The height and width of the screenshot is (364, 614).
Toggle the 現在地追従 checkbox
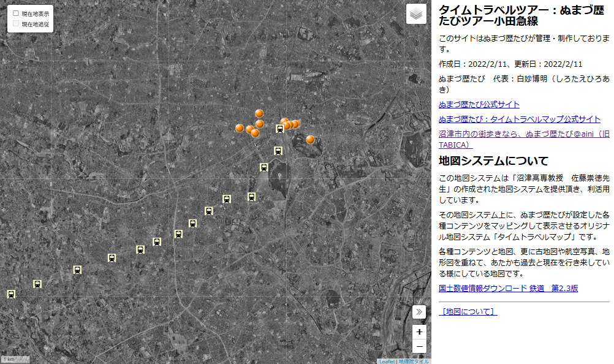pos(16,24)
